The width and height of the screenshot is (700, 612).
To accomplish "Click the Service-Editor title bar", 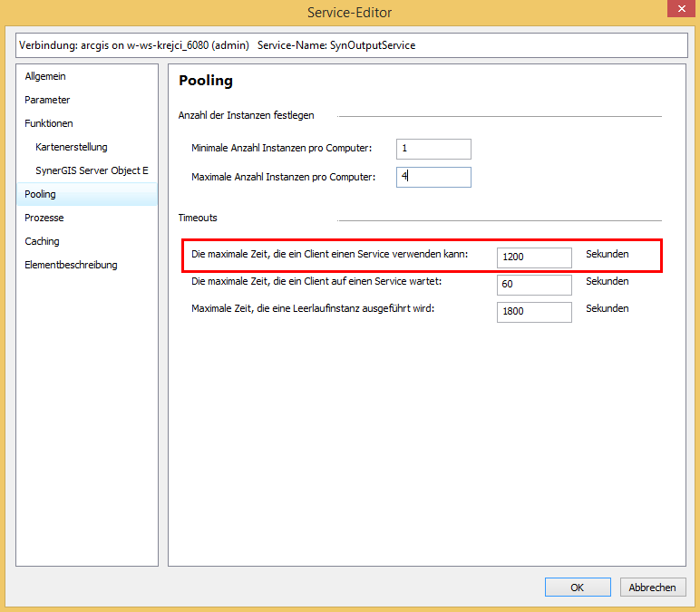I will [x=349, y=12].
